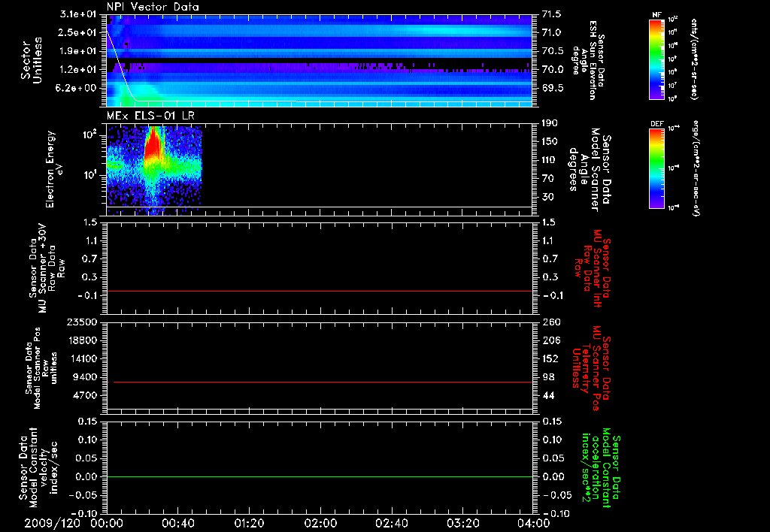Click the '260' telemetry tick label
770x532 pixels.
click(x=550, y=322)
